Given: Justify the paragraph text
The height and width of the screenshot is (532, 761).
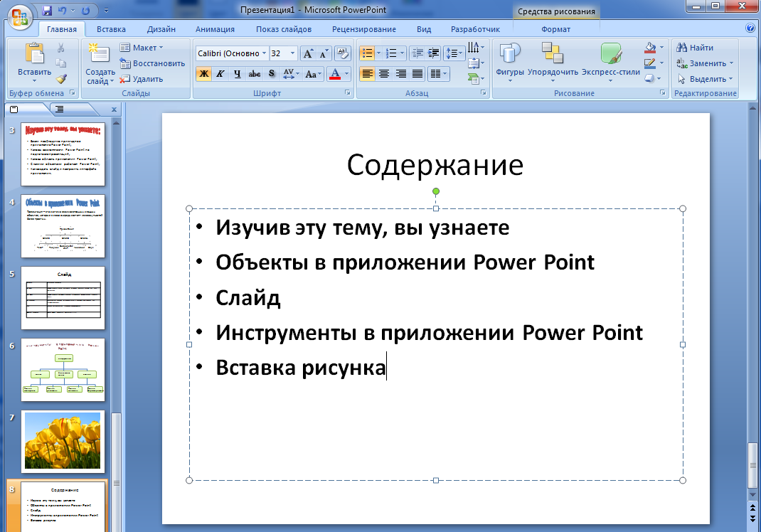Looking at the screenshot, I should 417,74.
